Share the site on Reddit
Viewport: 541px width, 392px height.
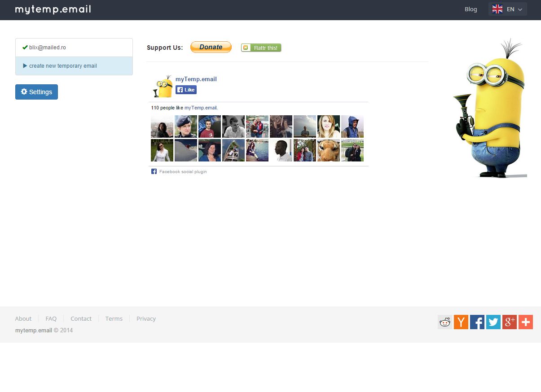445,322
